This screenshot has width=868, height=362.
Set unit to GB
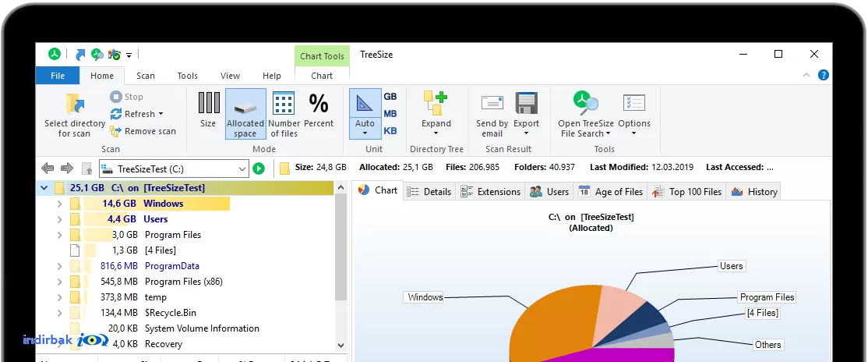pyautogui.click(x=390, y=97)
